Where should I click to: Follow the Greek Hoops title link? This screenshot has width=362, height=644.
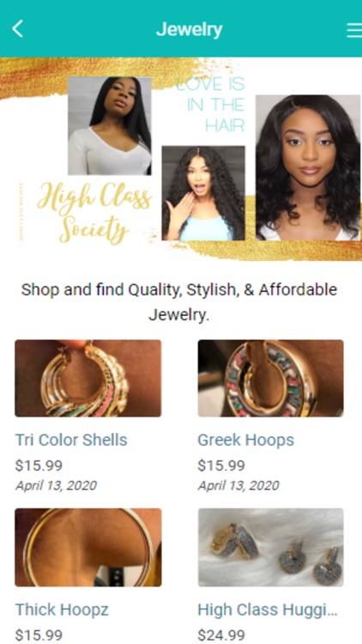pyautogui.click(x=246, y=440)
